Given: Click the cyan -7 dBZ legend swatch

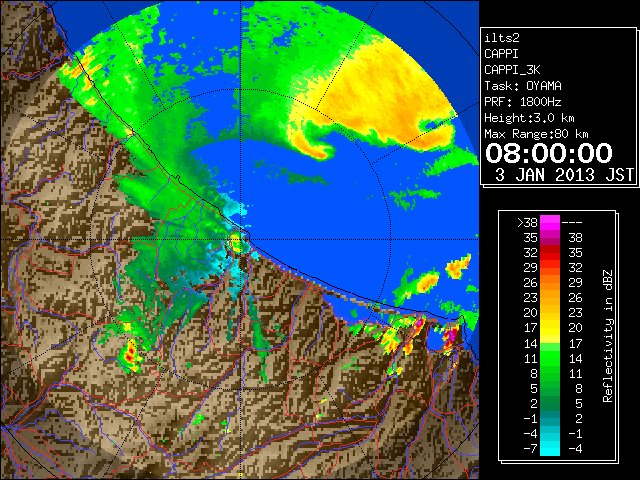Looking at the screenshot, I should click(550, 448).
